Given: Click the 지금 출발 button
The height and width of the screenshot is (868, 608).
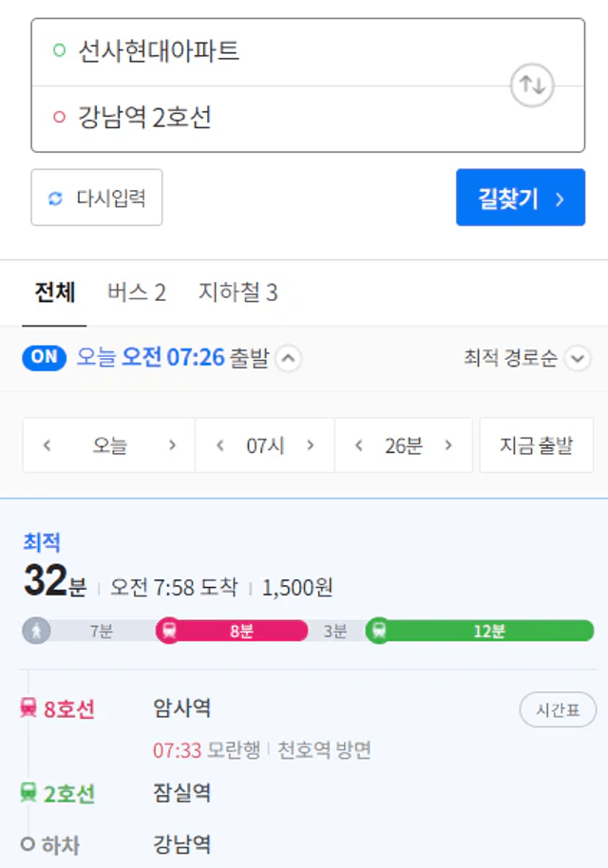Looking at the screenshot, I should 536,445.
